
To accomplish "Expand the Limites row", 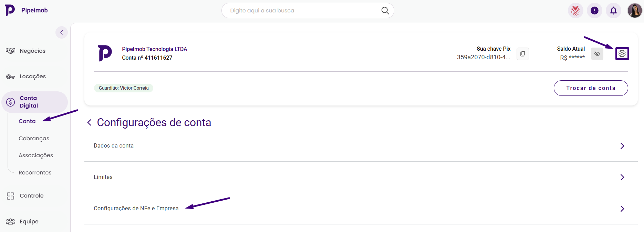I will pyautogui.click(x=622, y=177).
